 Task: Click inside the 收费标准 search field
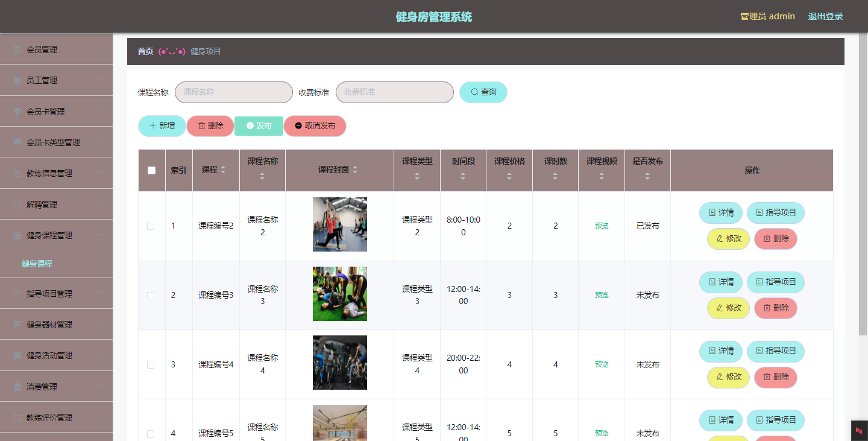(x=395, y=92)
